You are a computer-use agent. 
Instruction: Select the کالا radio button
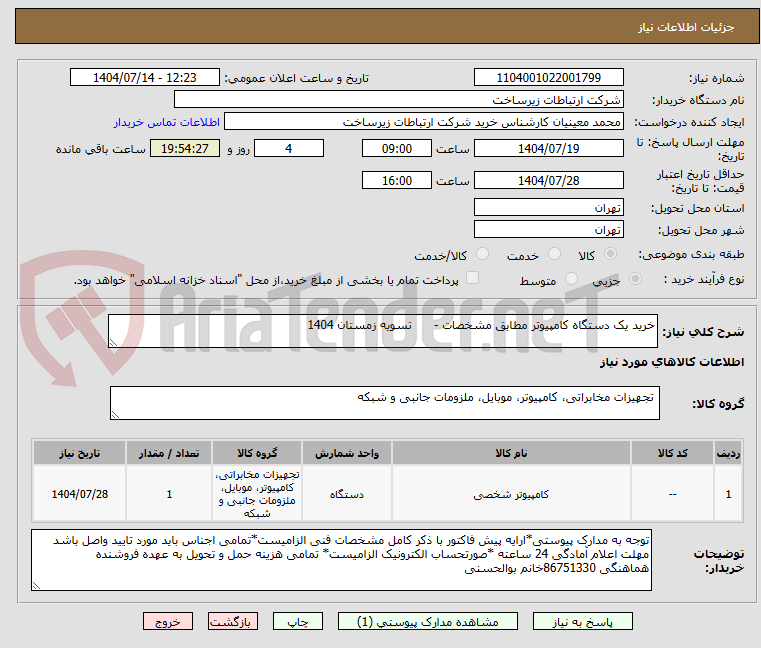tap(611, 254)
